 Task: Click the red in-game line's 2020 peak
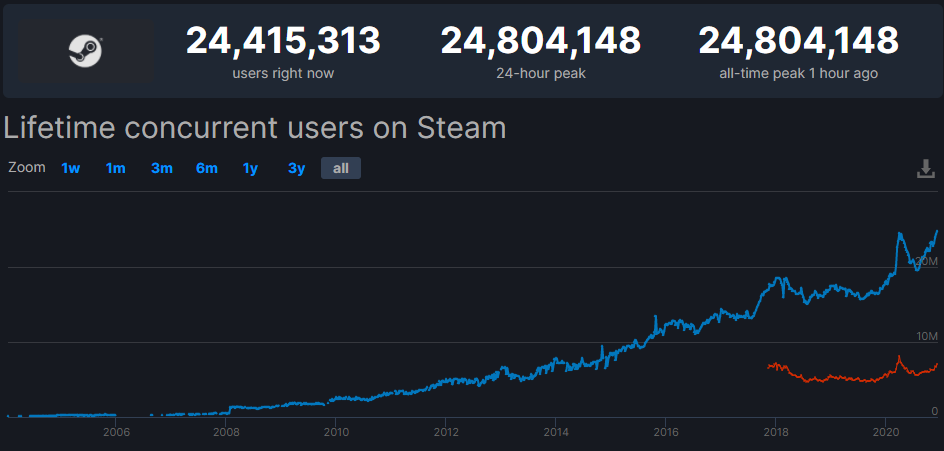click(x=899, y=356)
